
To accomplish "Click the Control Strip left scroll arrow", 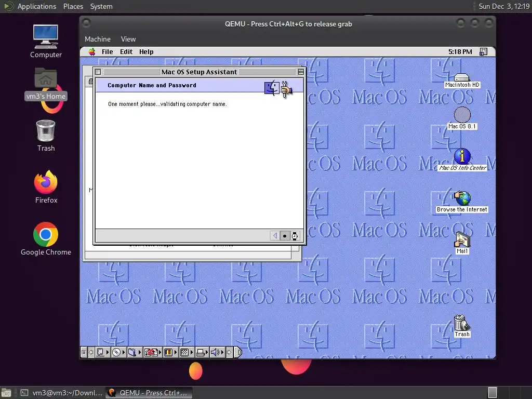I will (91, 352).
